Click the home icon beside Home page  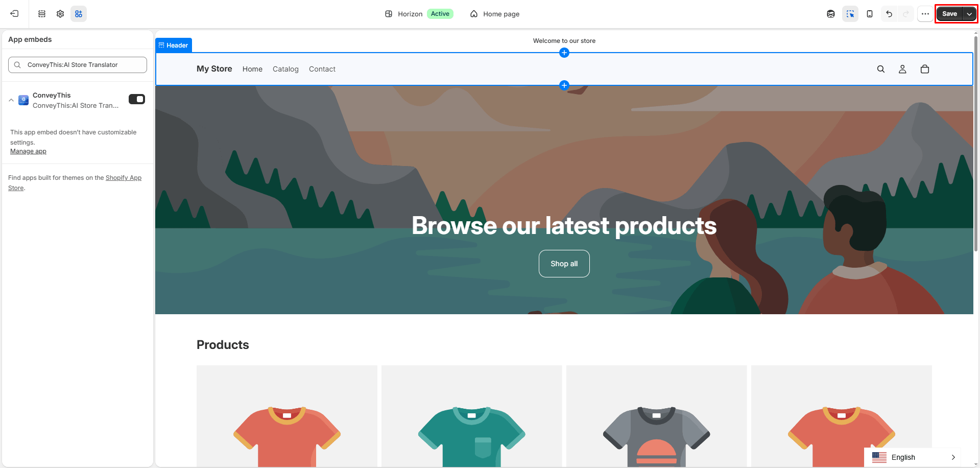474,14
